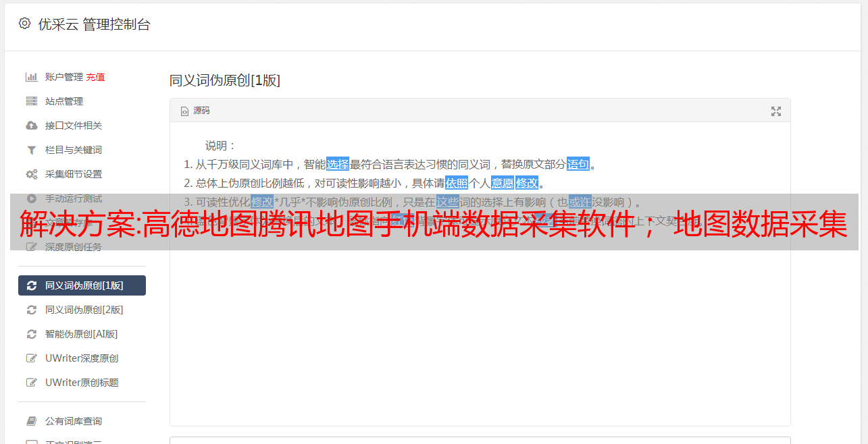Image resolution: width=868 pixels, height=444 pixels.
Task: Click the 栏目与关键词 filter icon
Action: point(31,150)
